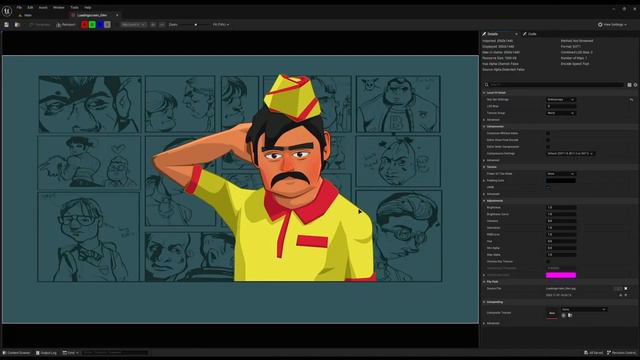The height and width of the screenshot is (360, 640).
Task: Browse to asset in Content Browser icon
Action: tap(17, 24)
